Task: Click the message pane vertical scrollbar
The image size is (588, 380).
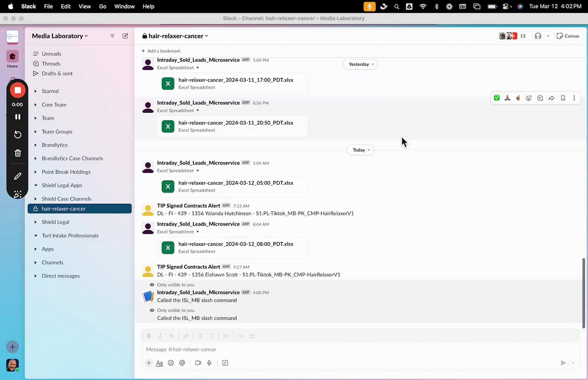Action: coord(584,293)
